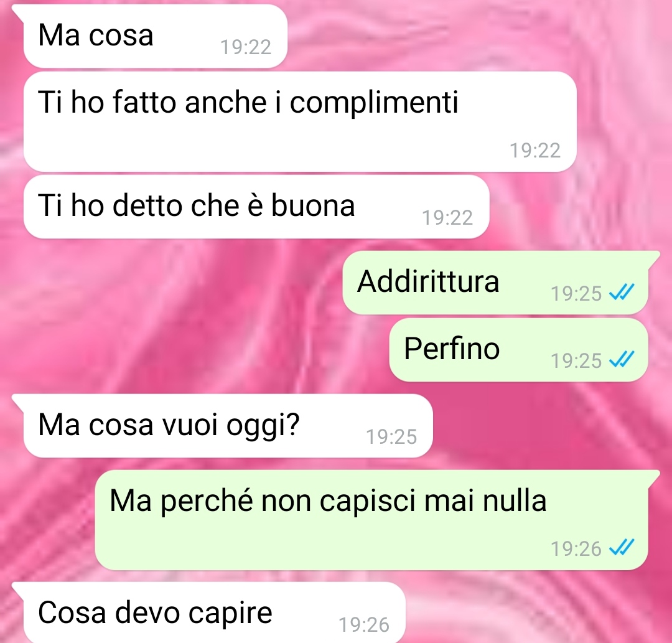
Task: Select the sent 'Addirittura' message
Action: pyautogui.click(x=495, y=283)
